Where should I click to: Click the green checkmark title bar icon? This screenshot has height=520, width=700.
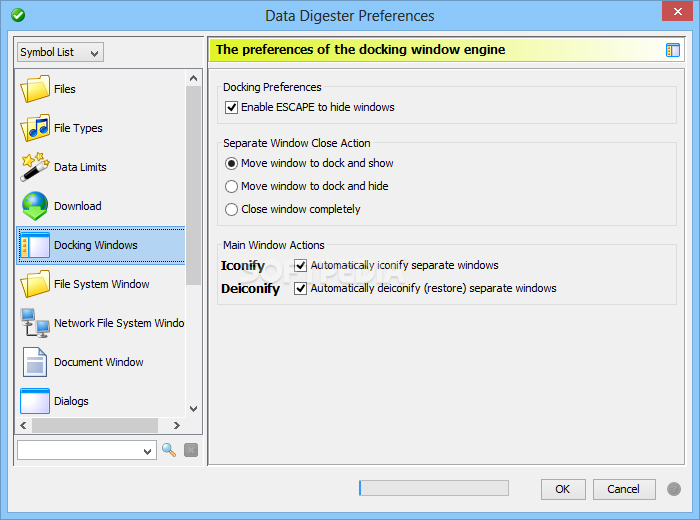[18, 15]
